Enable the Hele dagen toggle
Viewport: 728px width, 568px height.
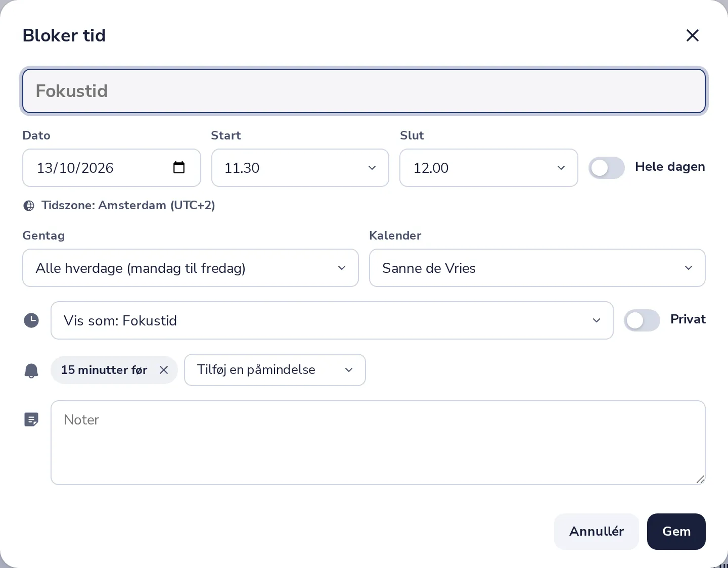pos(607,168)
